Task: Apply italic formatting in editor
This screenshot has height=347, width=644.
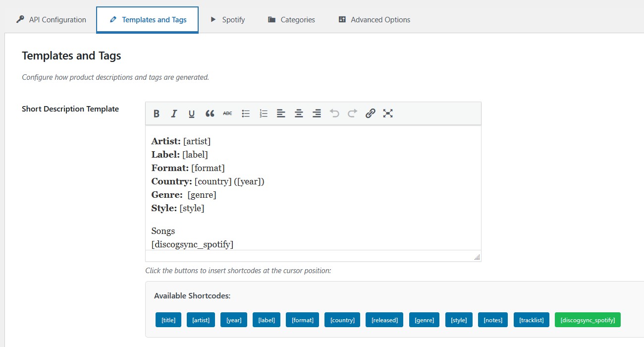Action: [x=174, y=114]
